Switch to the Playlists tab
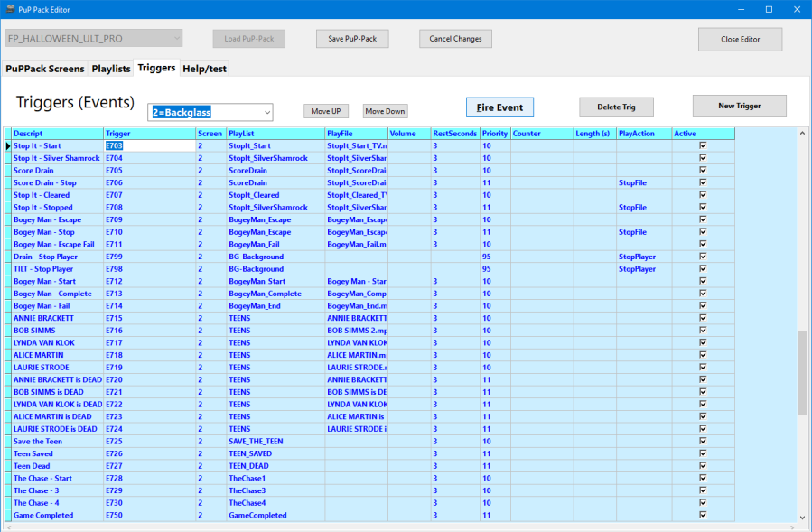The image size is (812, 532). (110, 69)
